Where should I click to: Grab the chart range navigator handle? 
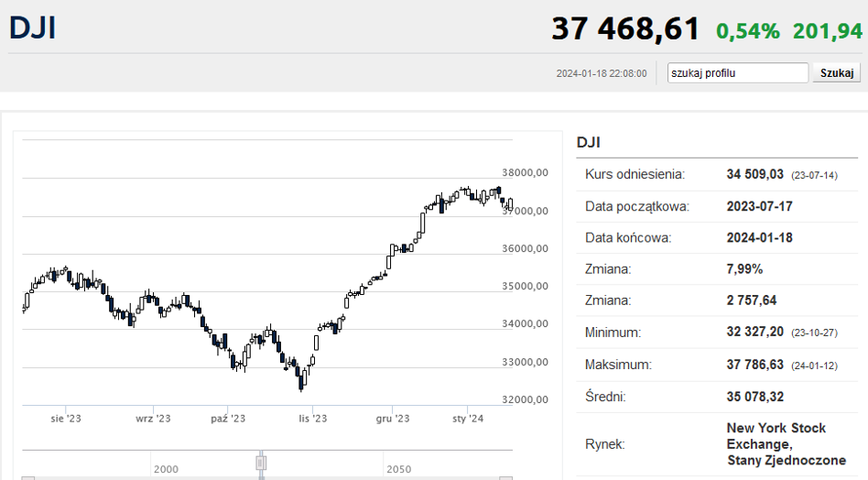point(261,463)
